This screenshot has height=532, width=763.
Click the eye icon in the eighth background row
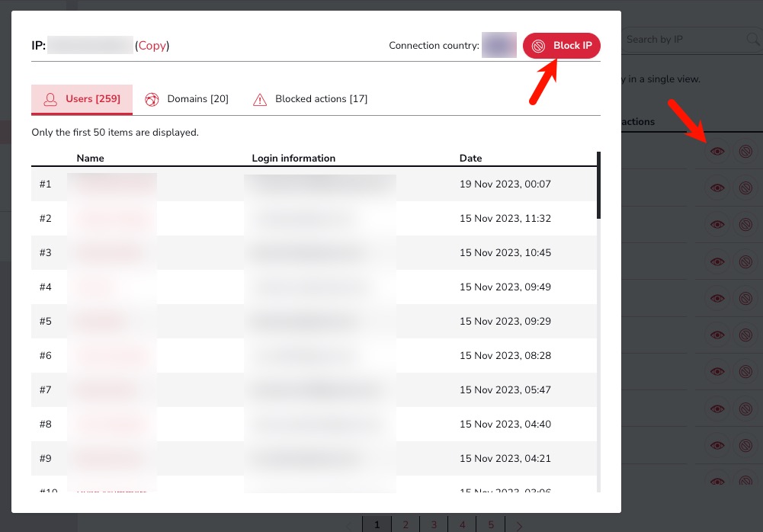point(717,408)
